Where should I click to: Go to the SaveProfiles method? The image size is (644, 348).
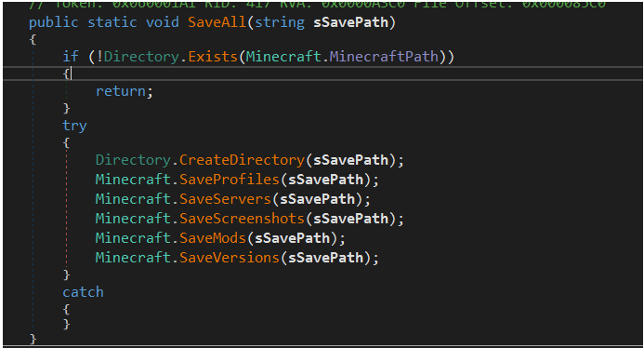230,180
